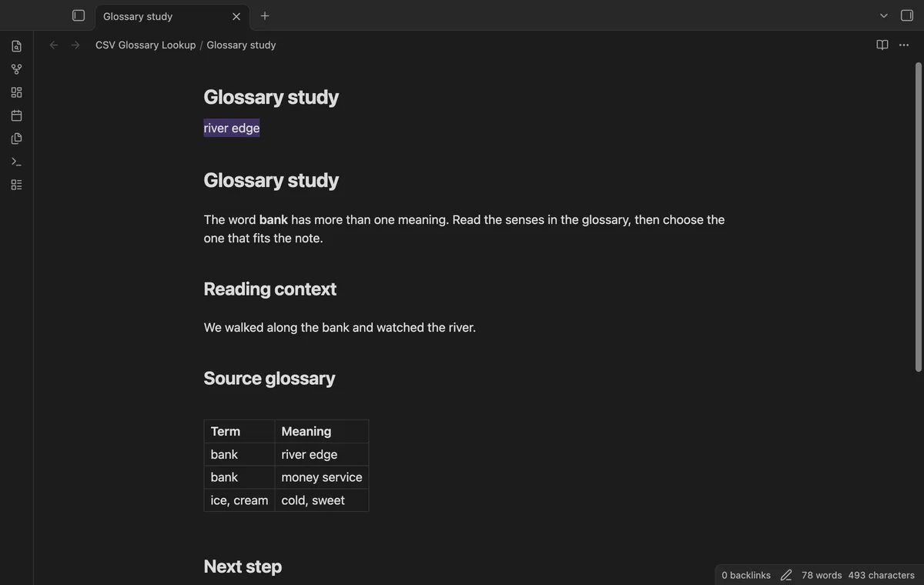Click the Source glossary heading
This screenshot has width=924, height=585.
(269, 378)
